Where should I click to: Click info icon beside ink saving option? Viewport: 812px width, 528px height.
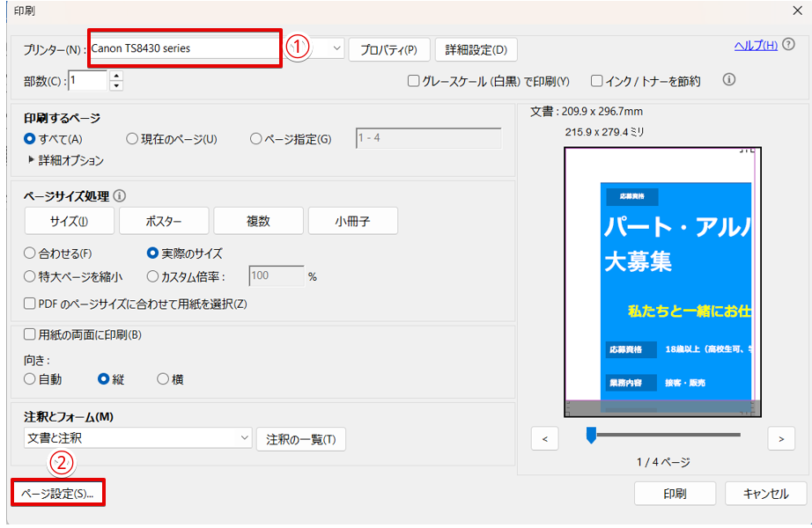point(729,80)
